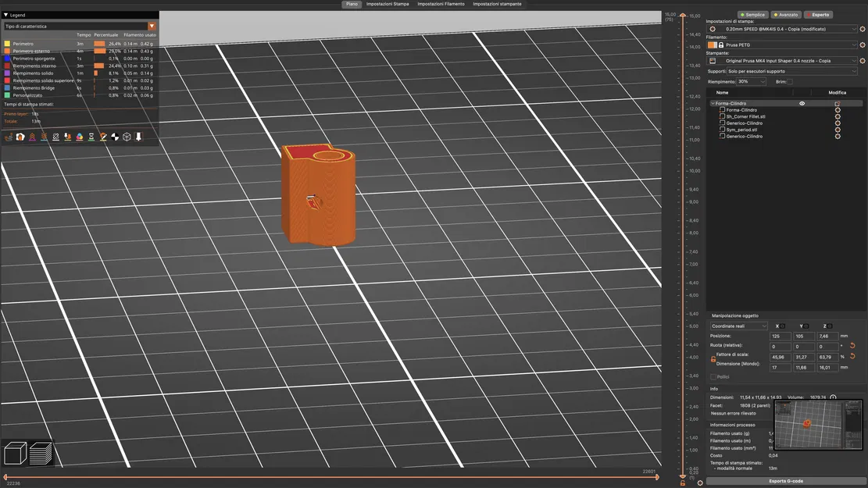Toggle center of gravity icon
Screen dimensions: 868x488
pos(115,137)
